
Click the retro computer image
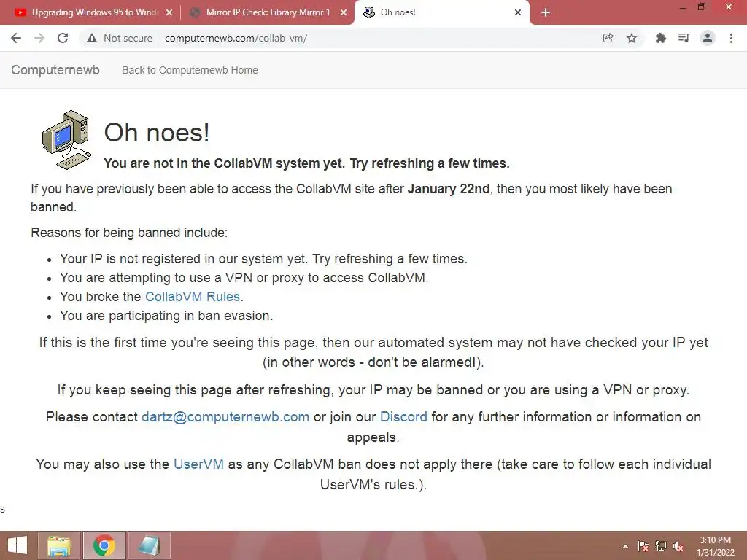(66, 140)
